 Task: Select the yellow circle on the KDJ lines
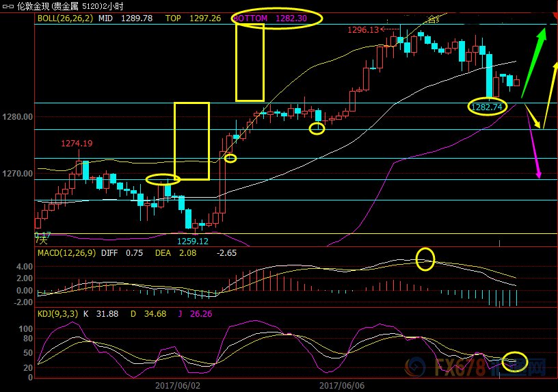pyautogui.click(x=514, y=362)
